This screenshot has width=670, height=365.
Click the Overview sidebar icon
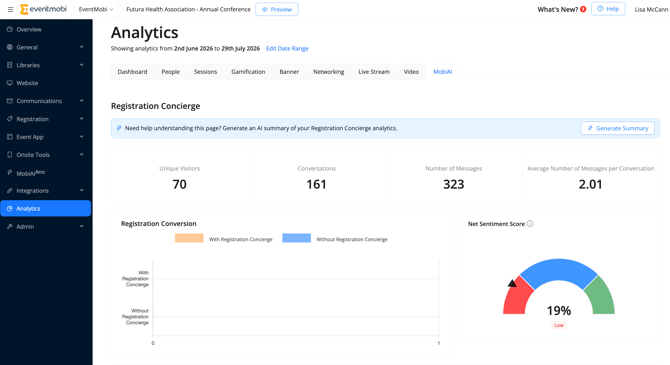9,29
